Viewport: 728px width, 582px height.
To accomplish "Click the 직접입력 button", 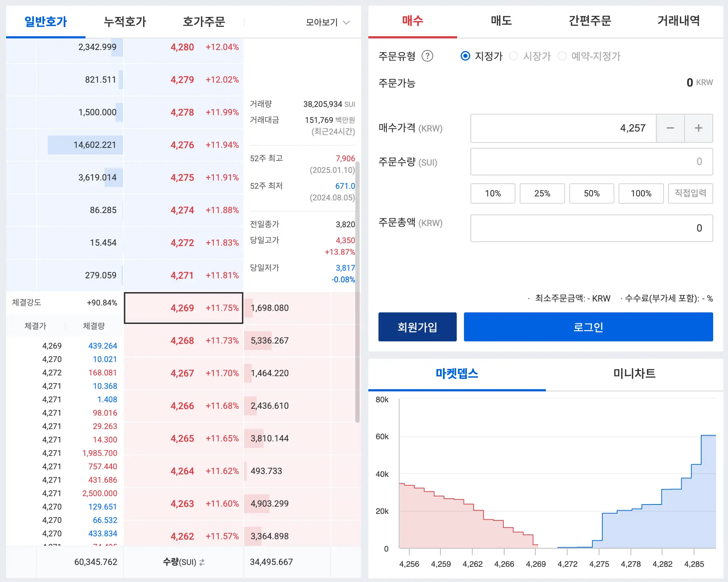I will 690,193.
